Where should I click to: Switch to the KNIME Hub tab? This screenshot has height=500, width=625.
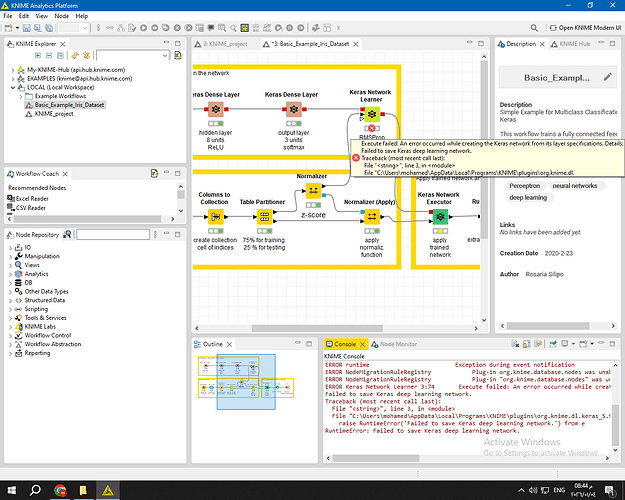[570, 44]
